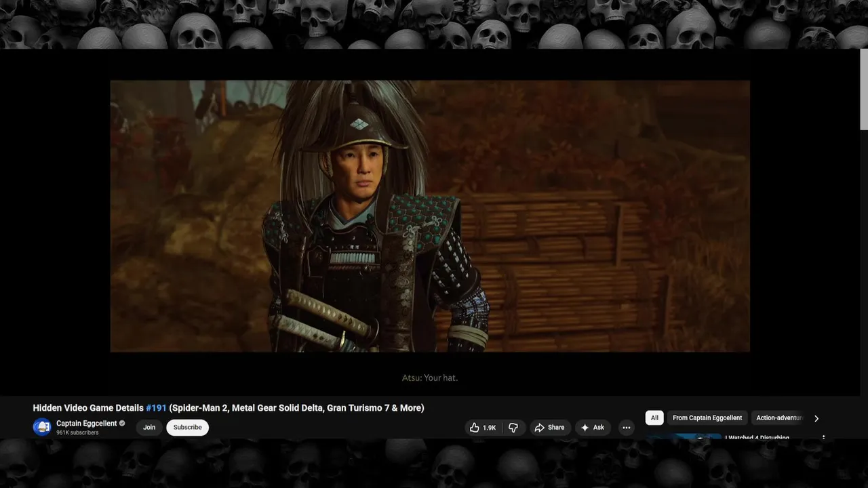Subscribe to Captain Eggcellent
The image size is (868, 488).
point(187,428)
